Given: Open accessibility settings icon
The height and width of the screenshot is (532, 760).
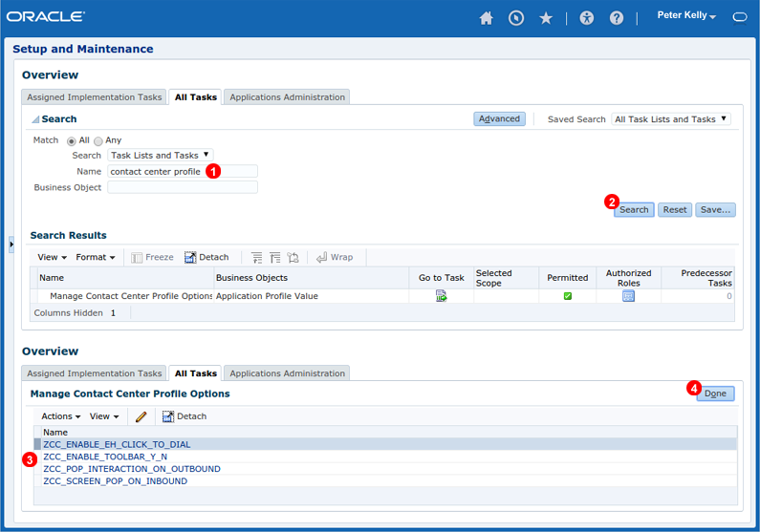Looking at the screenshot, I should 586,18.
